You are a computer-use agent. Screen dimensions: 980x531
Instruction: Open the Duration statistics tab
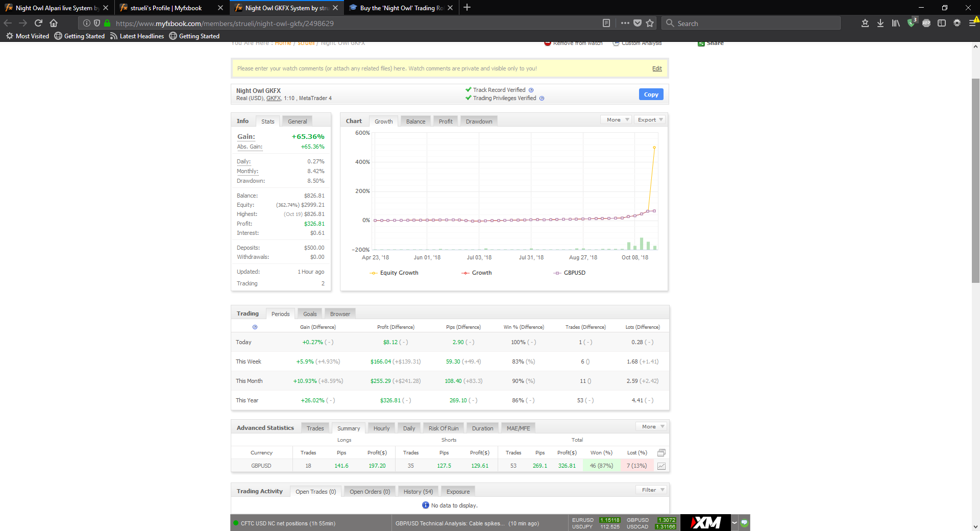pos(482,428)
